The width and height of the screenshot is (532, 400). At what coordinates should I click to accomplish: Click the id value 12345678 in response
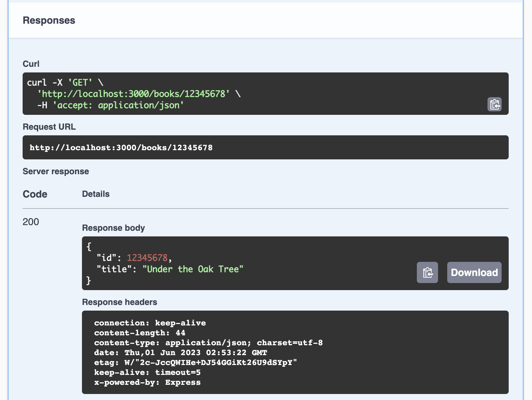click(x=147, y=258)
